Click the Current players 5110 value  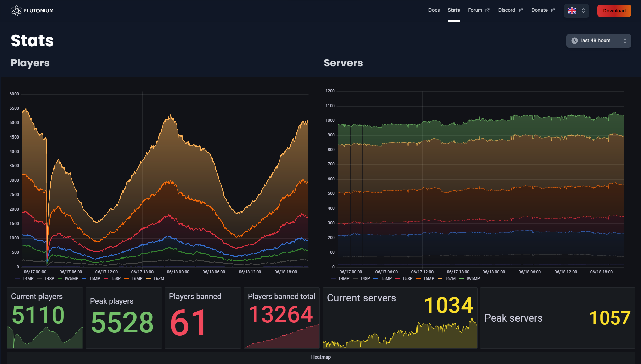click(38, 315)
